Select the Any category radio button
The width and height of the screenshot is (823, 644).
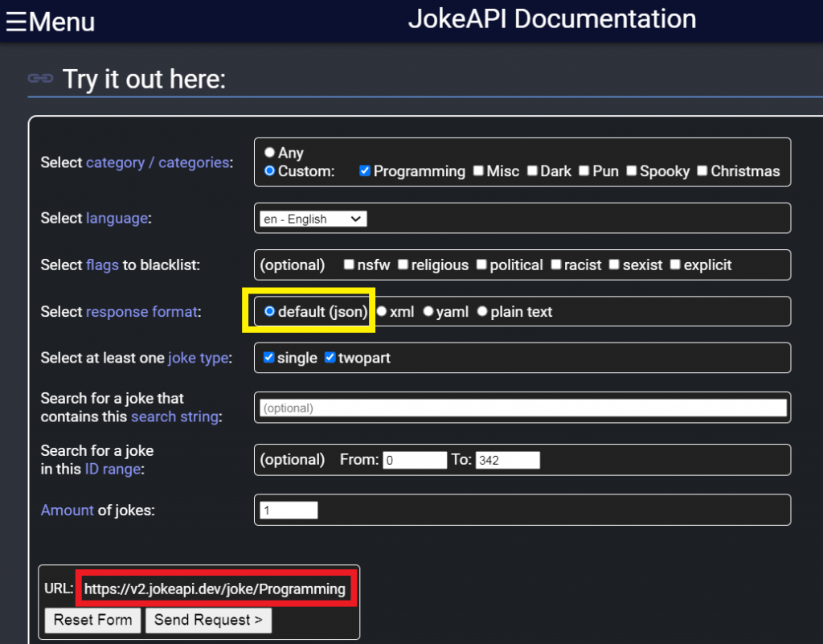tap(269, 152)
